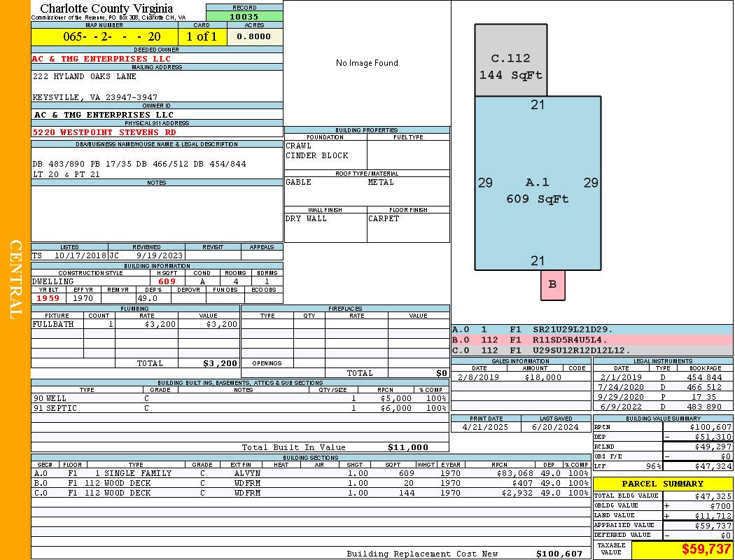Screen dimensions: 735x560
Task: Select the 91 SEPTIC built-in row
Action: [x=239, y=408]
